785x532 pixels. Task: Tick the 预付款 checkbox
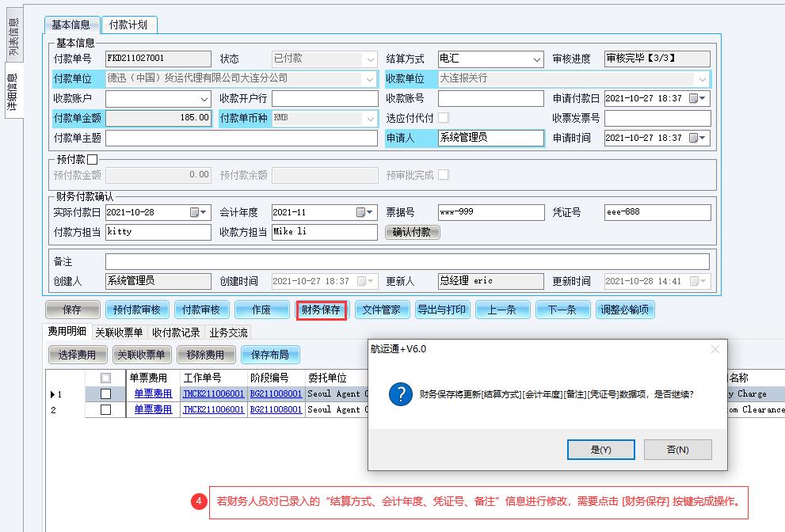(93, 159)
